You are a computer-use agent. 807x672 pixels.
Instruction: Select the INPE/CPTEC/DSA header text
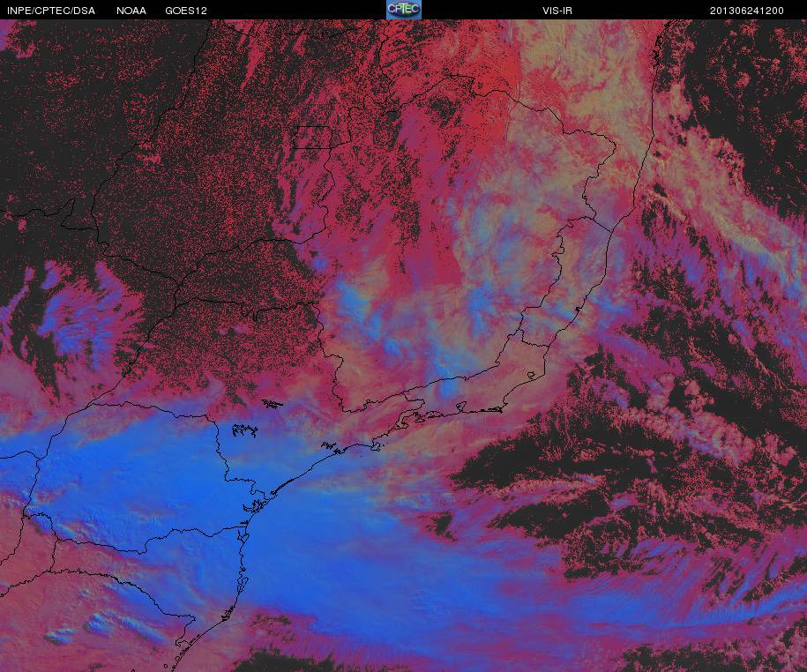[x=51, y=11]
